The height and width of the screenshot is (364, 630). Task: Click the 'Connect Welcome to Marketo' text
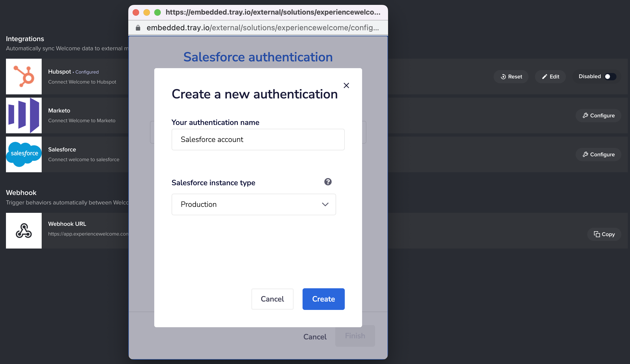[82, 121]
